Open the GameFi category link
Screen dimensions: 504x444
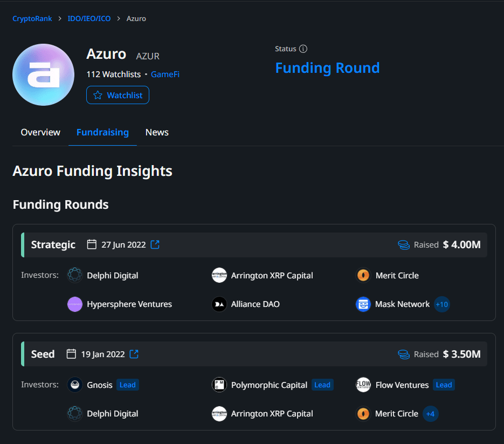click(165, 74)
